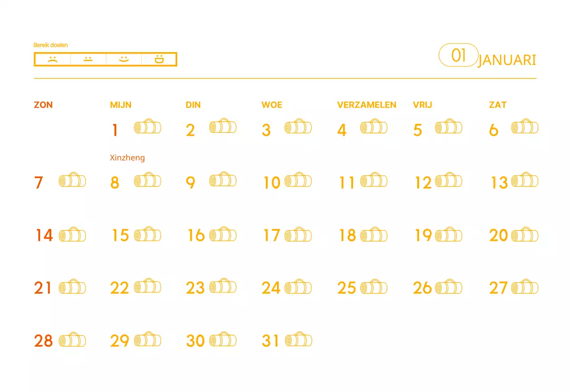Screen dimensions: 570x392
Task: Click the Xinzheng holiday label
Action: 127,158
